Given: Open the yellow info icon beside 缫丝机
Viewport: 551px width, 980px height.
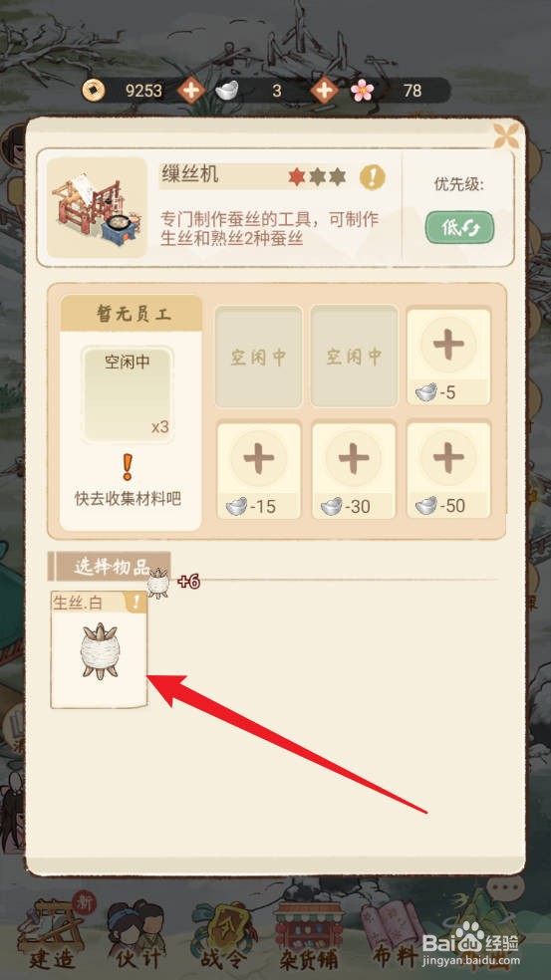Looking at the screenshot, I should 372,177.
